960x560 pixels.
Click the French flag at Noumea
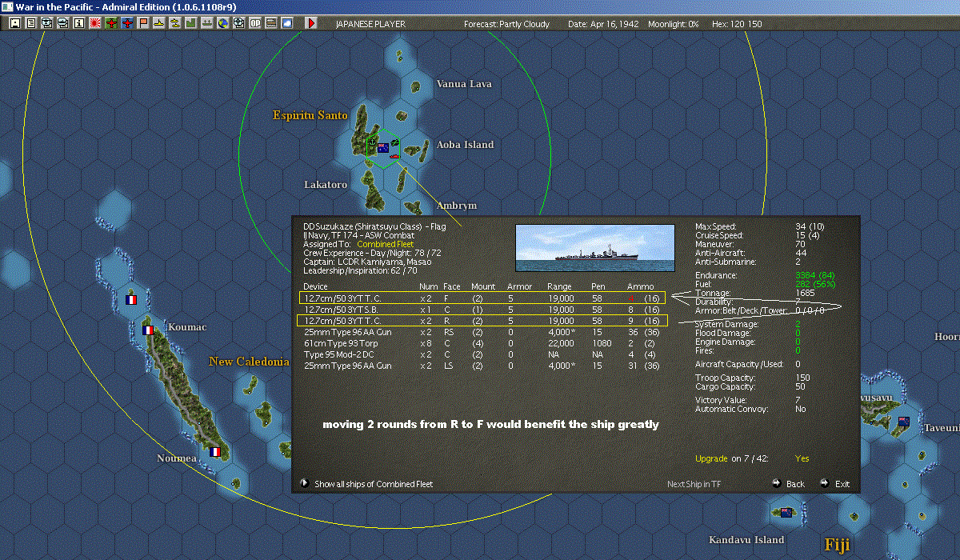tap(214, 452)
